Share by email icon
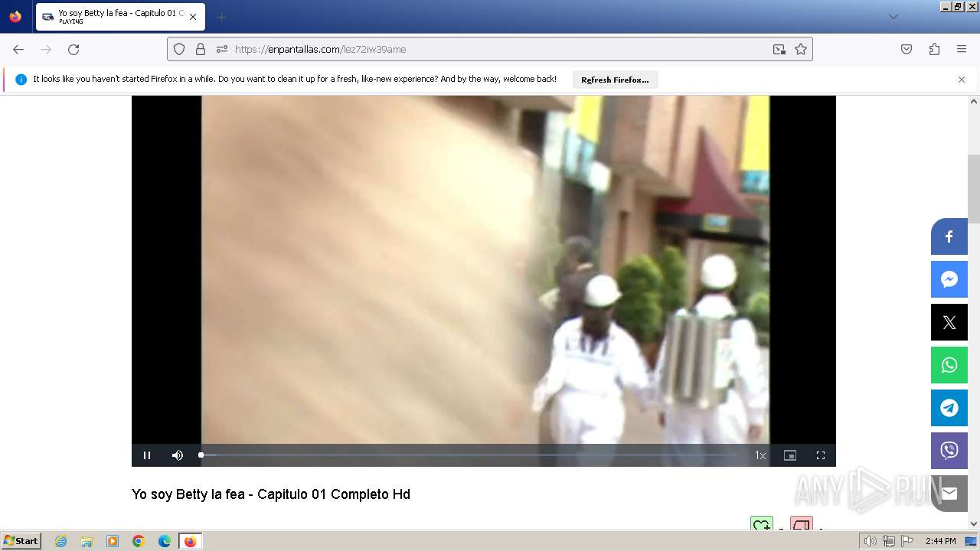980x551 pixels. coord(949,494)
